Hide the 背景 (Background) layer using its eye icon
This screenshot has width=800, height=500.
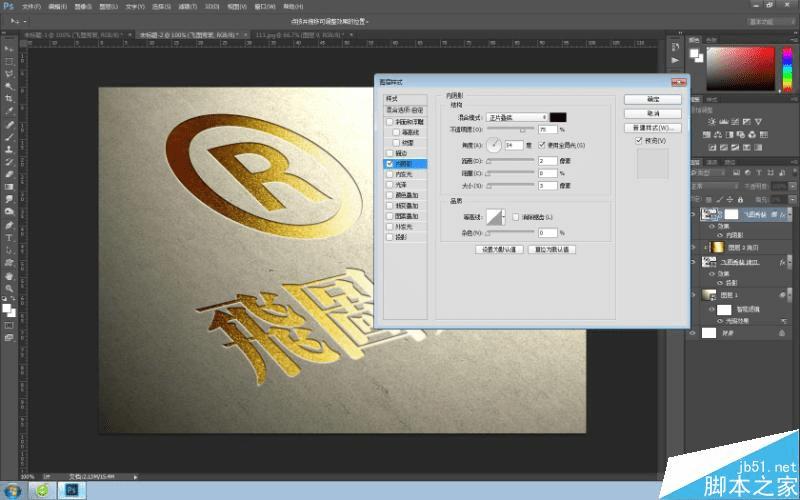[693, 332]
